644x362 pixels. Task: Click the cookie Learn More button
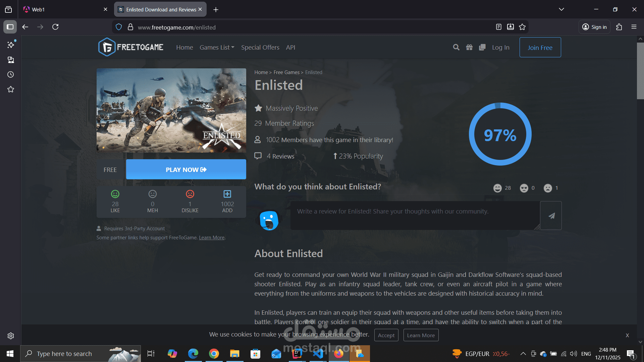[421, 335]
